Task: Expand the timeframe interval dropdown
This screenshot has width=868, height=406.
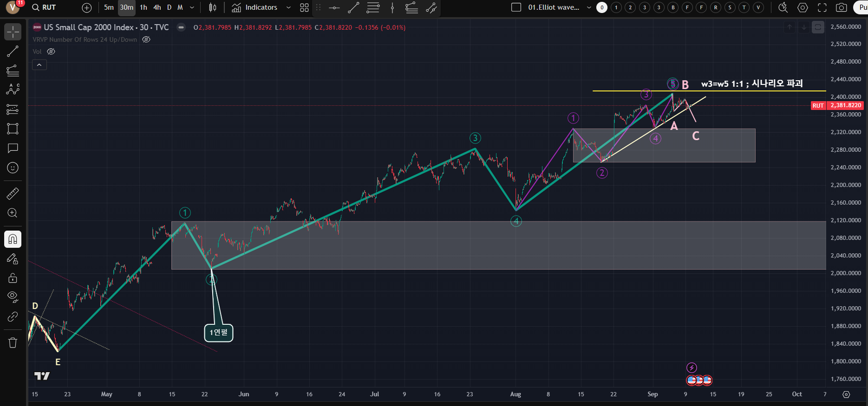Action: pos(192,7)
